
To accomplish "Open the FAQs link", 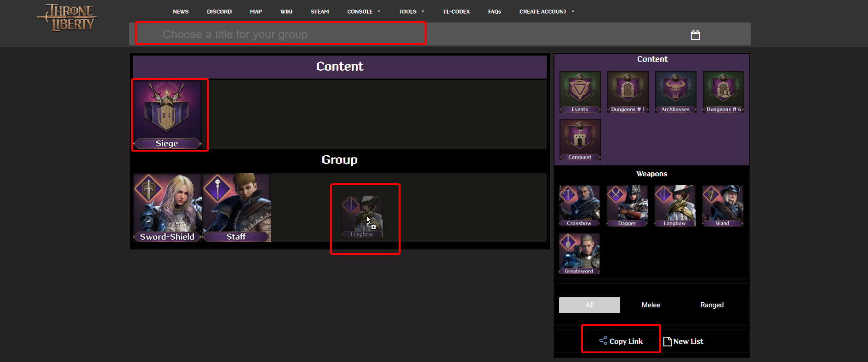I will click(x=495, y=11).
